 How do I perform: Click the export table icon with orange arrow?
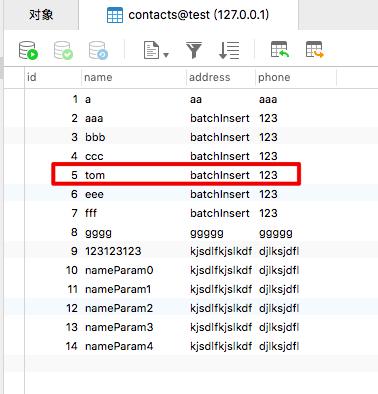(315, 50)
